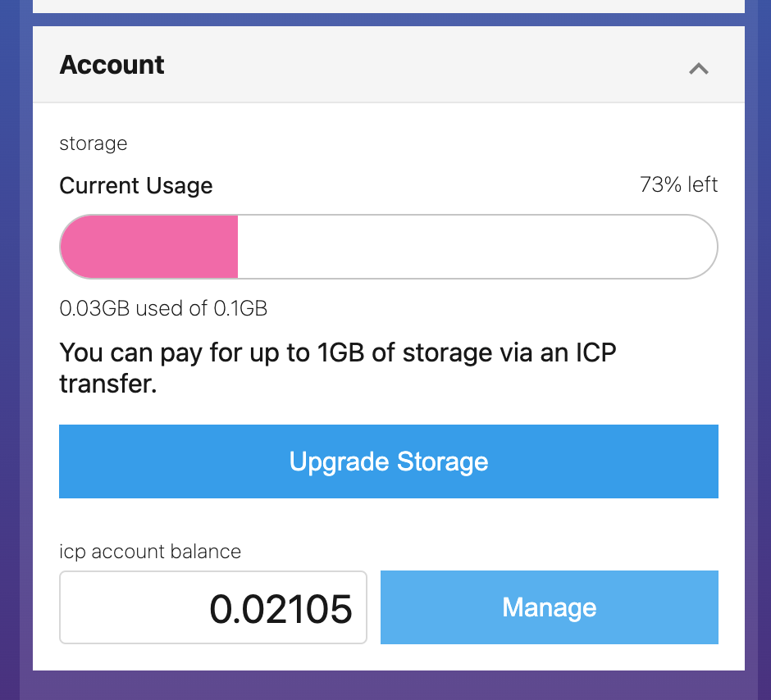Click the "Current Usage" label

[136, 186]
